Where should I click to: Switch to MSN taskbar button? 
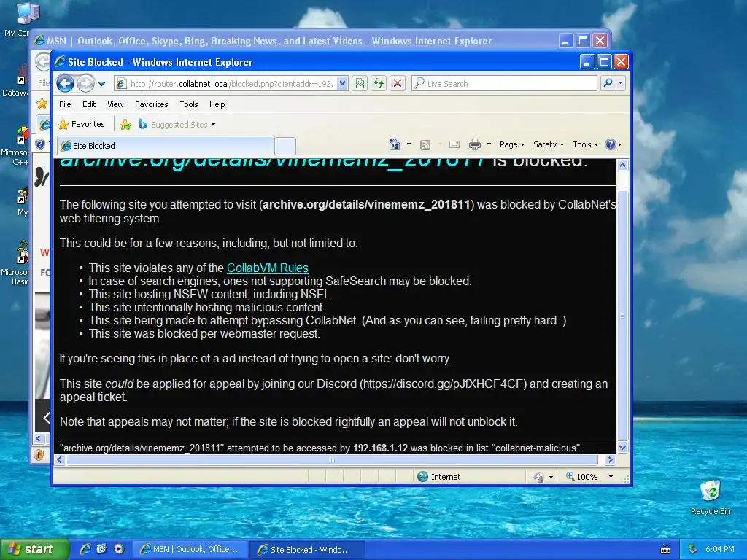tap(190, 550)
